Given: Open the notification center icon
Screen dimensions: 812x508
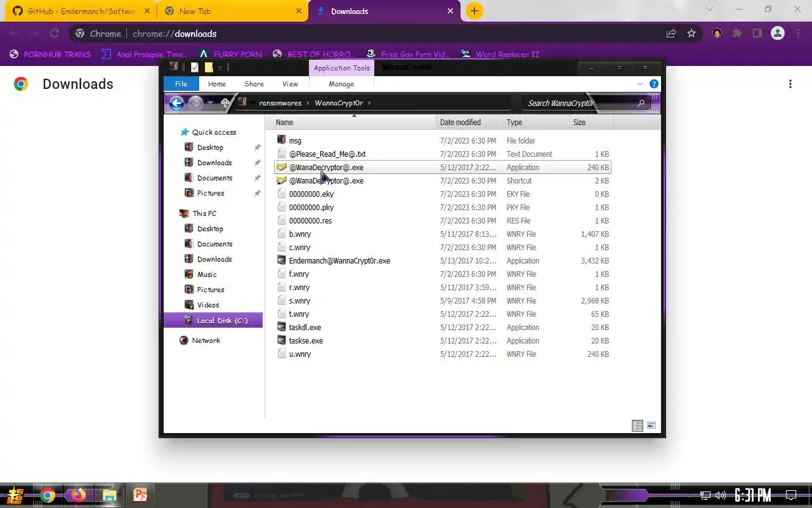Looking at the screenshot, I should point(791,495).
